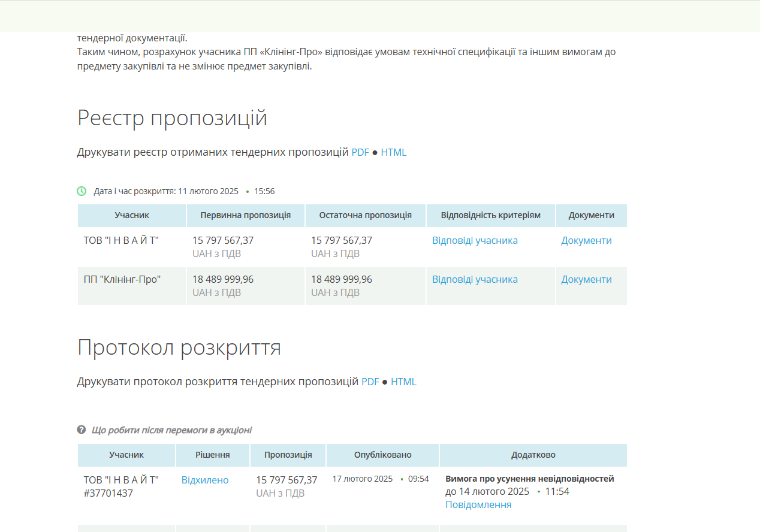Click ІНВАЙТ's final offer 15 797 567,37
The height and width of the screenshot is (532, 760).
click(342, 240)
